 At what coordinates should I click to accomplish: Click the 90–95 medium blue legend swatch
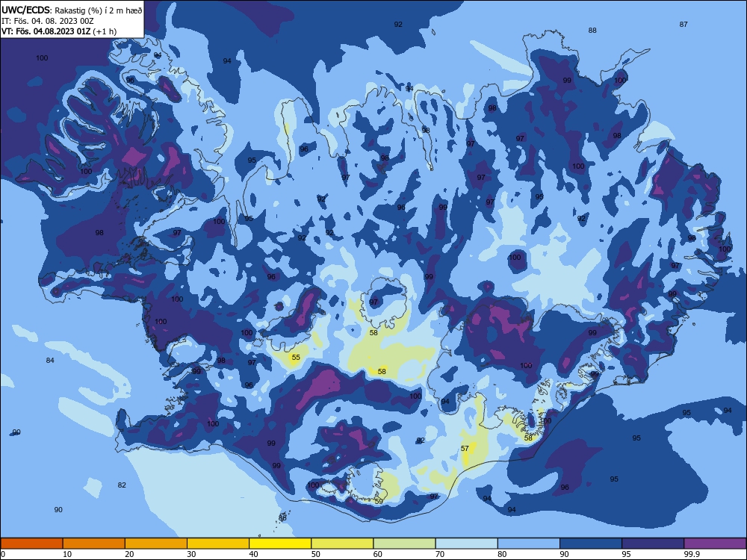click(591, 544)
